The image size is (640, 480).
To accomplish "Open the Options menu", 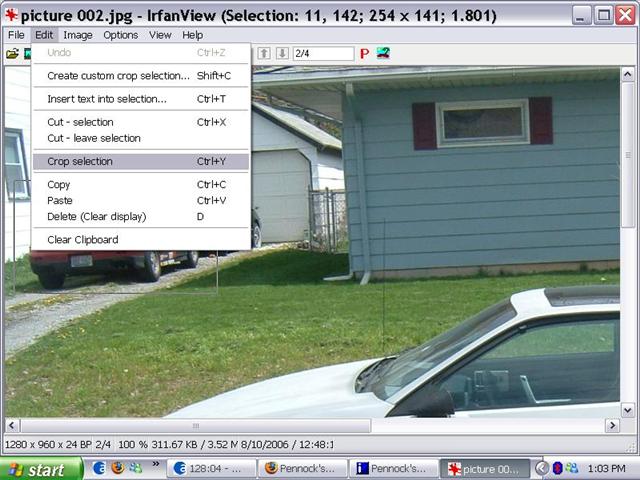I will pos(121,35).
